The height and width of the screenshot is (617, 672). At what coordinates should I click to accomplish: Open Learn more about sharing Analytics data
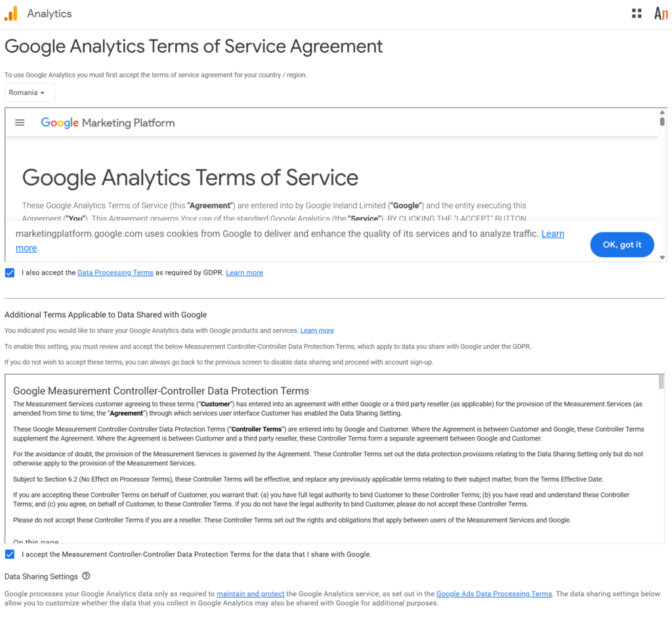click(x=317, y=330)
